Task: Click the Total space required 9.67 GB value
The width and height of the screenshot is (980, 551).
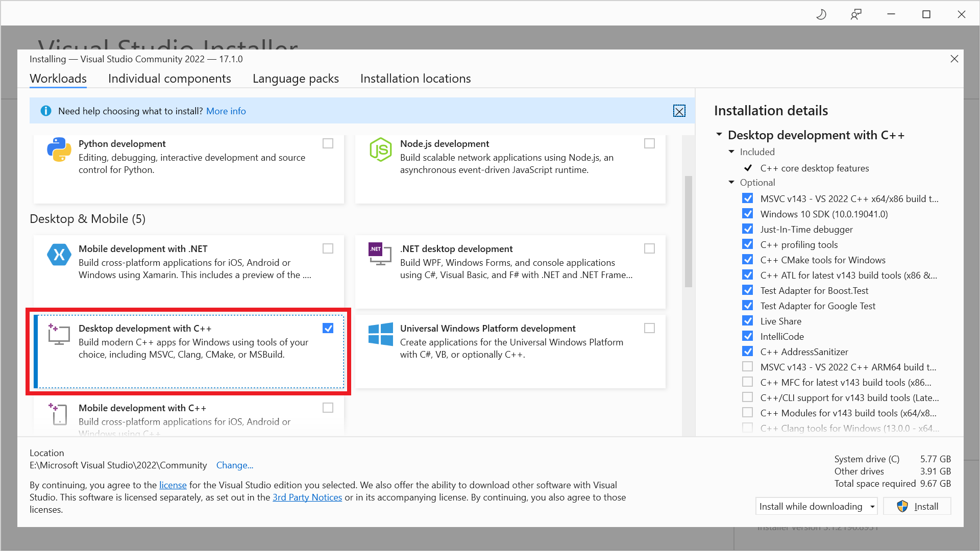Action: point(935,483)
